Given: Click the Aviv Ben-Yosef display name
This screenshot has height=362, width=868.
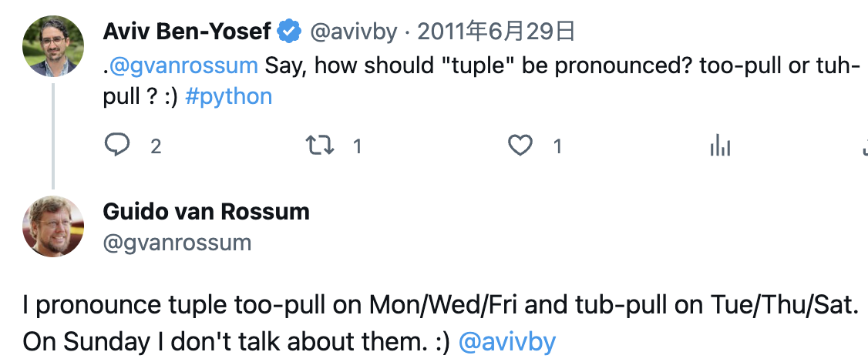Looking at the screenshot, I should [x=187, y=32].
